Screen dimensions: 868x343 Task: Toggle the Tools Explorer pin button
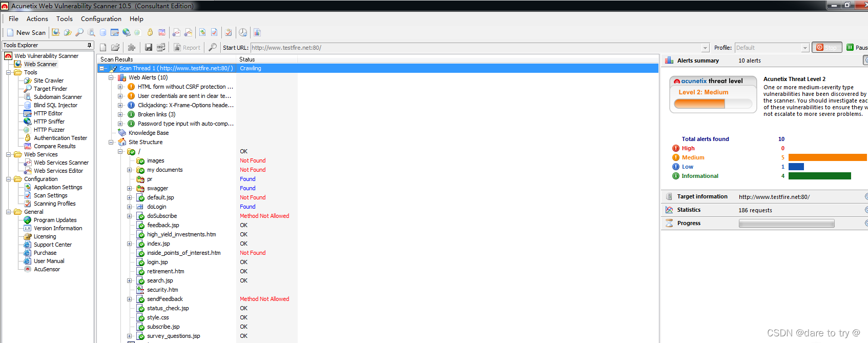(x=90, y=45)
